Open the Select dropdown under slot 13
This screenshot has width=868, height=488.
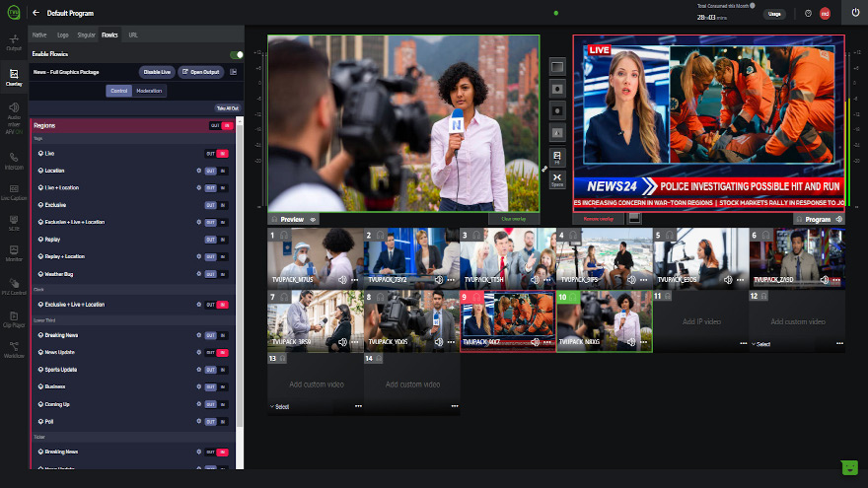tap(280, 406)
